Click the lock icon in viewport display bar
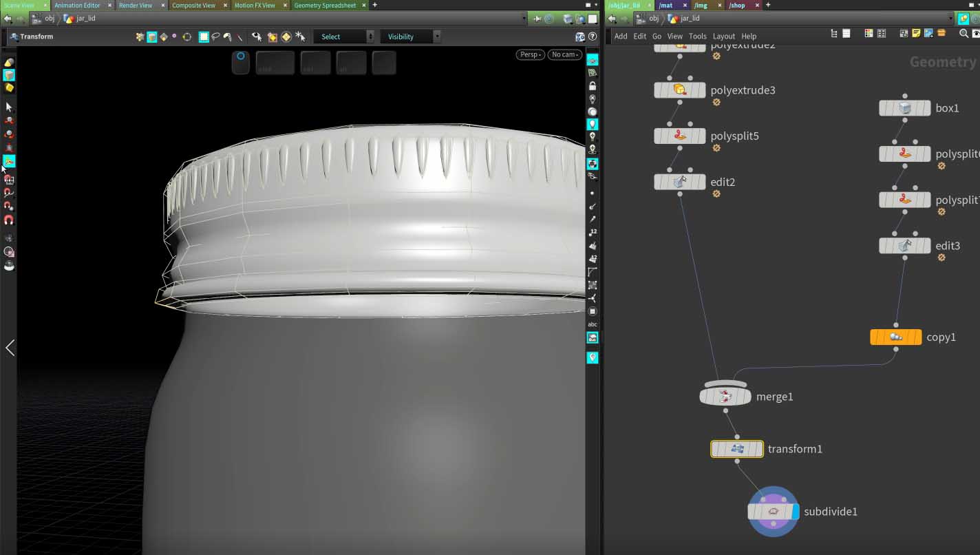This screenshot has height=555, width=980. click(592, 86)
